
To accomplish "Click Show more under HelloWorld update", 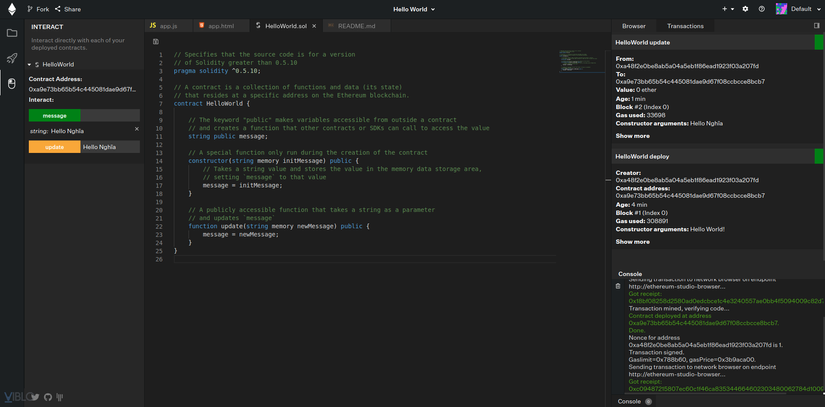I will pyautogui.click(x=632, y=136).
